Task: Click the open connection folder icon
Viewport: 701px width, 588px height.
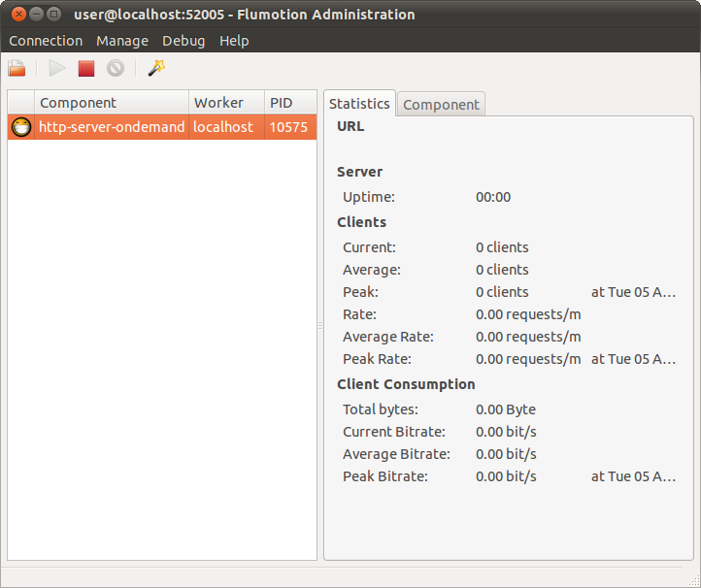Action: [17, 68]
